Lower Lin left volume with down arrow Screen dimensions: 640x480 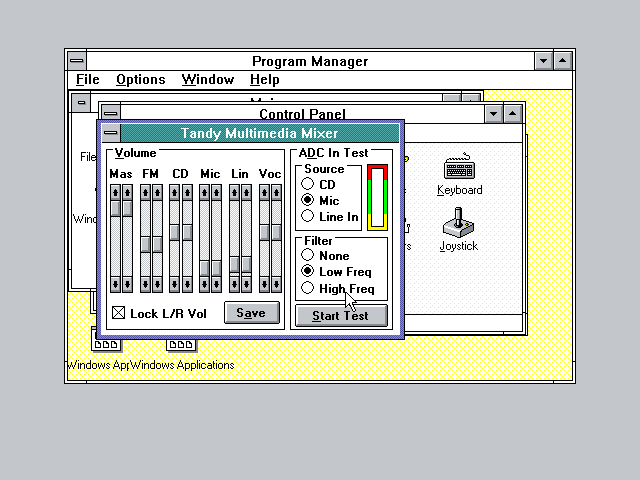point(234,284)
